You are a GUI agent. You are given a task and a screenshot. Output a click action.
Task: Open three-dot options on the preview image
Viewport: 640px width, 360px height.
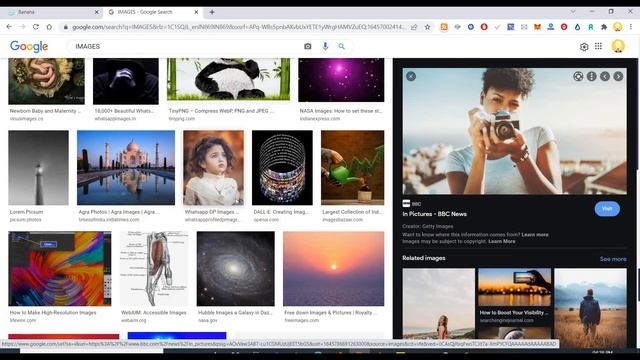(591, 76)
